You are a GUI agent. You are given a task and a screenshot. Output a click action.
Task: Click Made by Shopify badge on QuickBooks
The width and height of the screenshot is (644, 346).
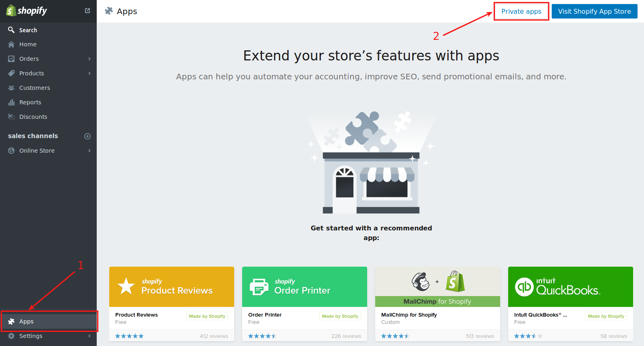point(606,316)
